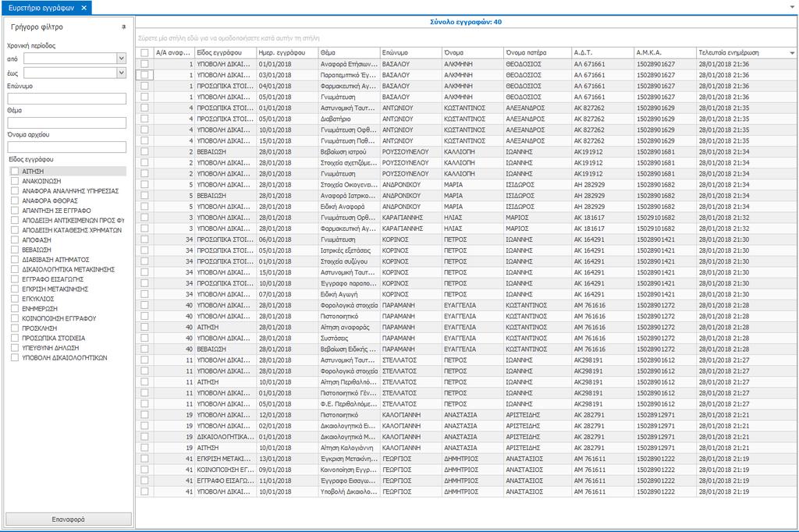The height and width of the screenshot is (532, 799).
Task: Check ΑΠΑΝΤΗΣΗ ΣΕ ΕΓΓΡΑΦΟ filter
Action: [15, 211]
